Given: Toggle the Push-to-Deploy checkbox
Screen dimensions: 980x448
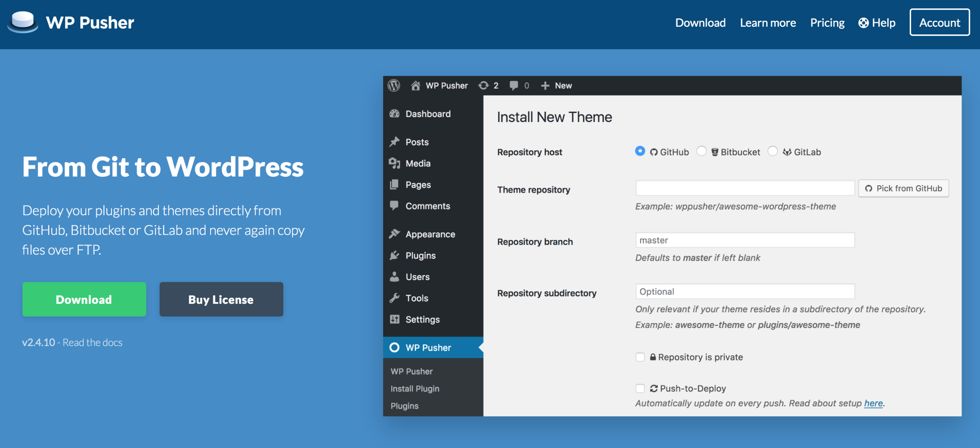Looking at the screenshot, I should [640, 389].
